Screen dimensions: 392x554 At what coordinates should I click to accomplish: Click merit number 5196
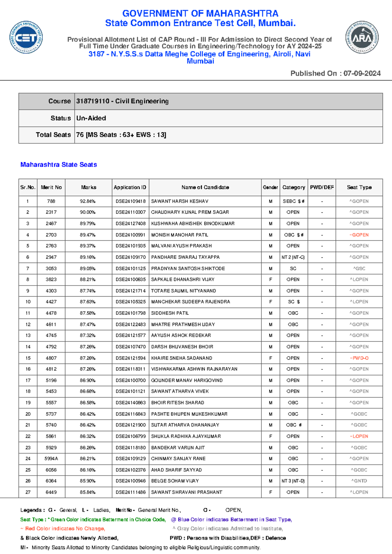(x=51, y=381)
